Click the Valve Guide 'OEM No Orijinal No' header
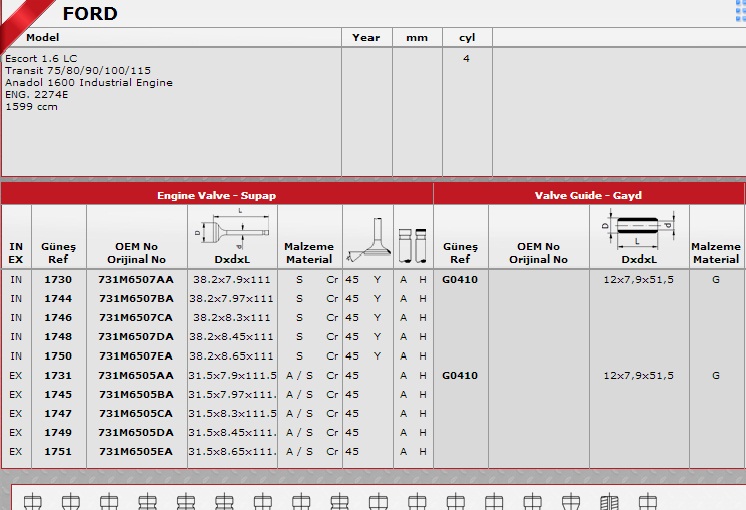 pyautogui.click(x=539, y=253)
